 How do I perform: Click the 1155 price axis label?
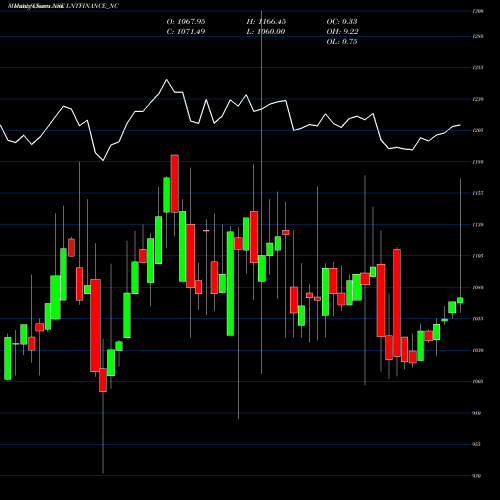point(478,193)
